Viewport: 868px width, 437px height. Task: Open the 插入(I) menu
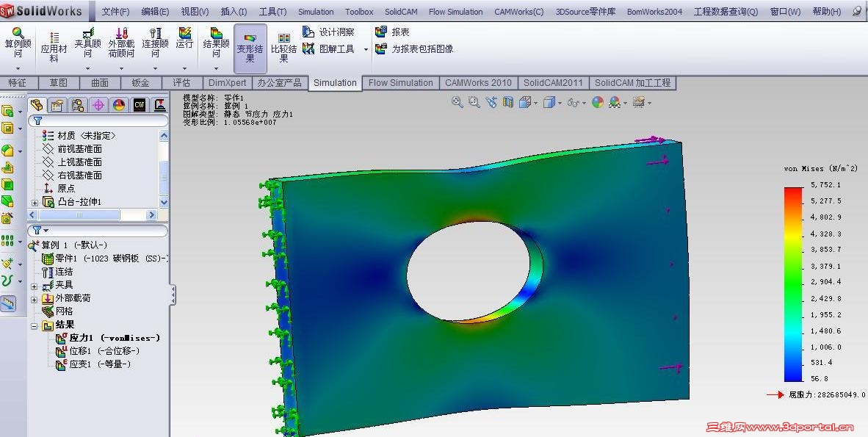[x=234, y=12]
